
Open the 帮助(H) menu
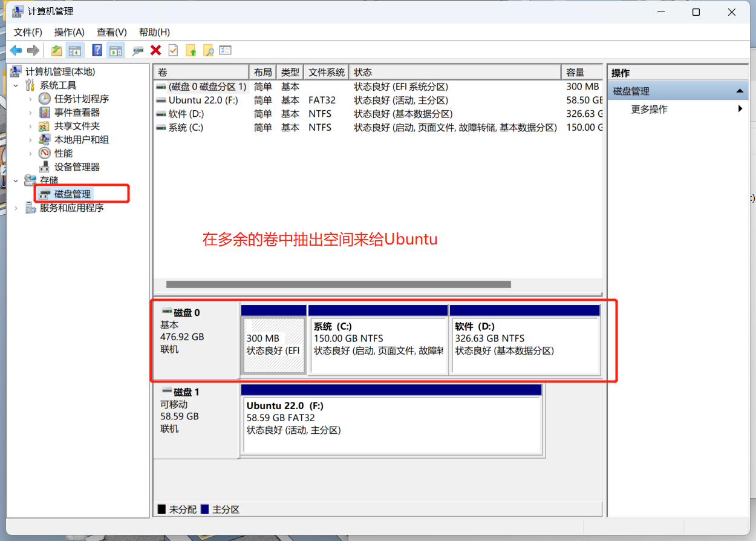click(154, 32)
